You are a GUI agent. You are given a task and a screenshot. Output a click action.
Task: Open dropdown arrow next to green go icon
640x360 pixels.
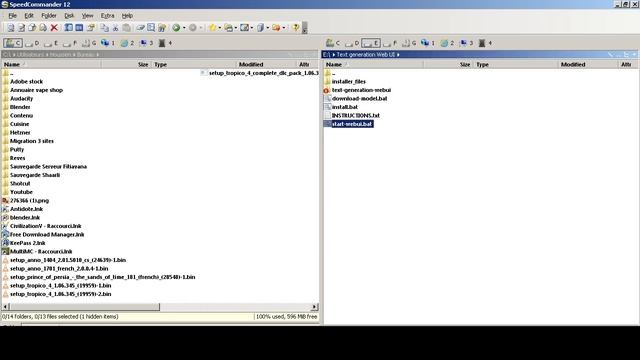coord(184,28)
